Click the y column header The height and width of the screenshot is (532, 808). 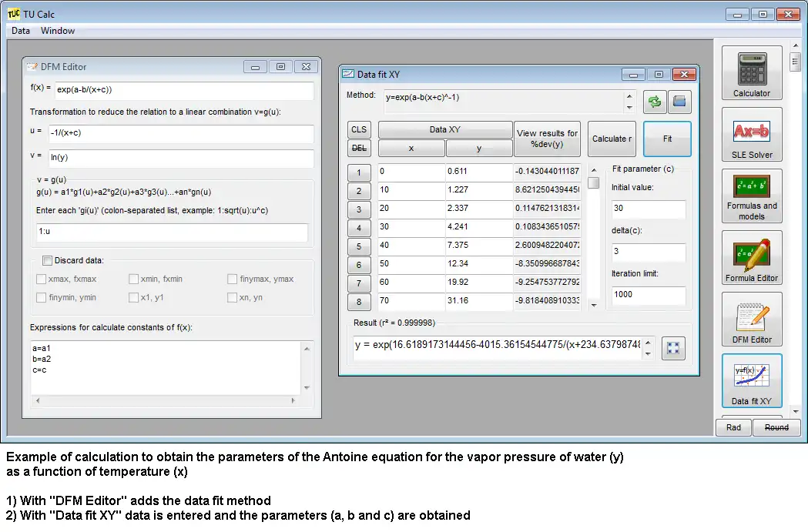coord(479,148)
